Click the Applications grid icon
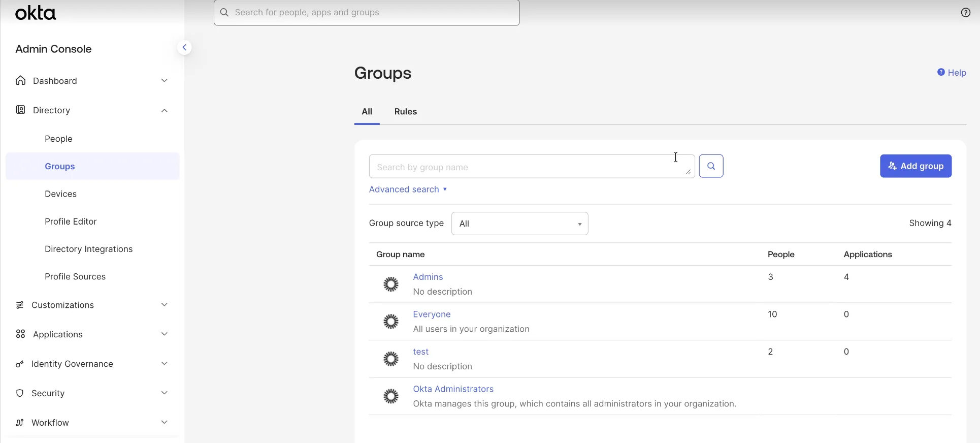The width and height of the screenshot is (980, 443). point(20,334)
